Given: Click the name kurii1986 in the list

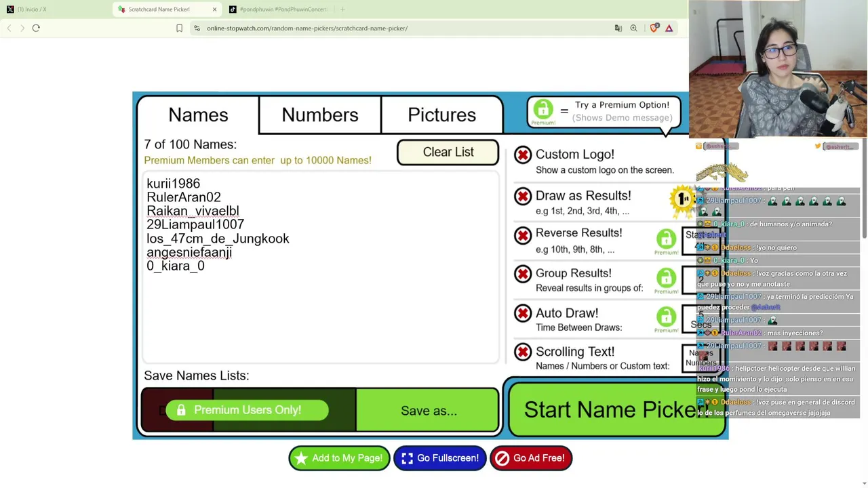Looking at the screenshot, I should click(x=174, y=184).
